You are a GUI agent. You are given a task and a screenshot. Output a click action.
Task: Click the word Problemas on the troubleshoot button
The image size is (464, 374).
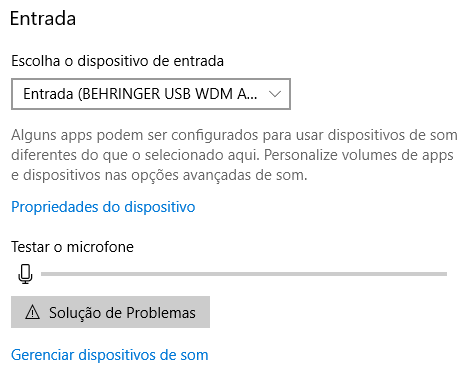pyautogui.click(x=161, y=313)
